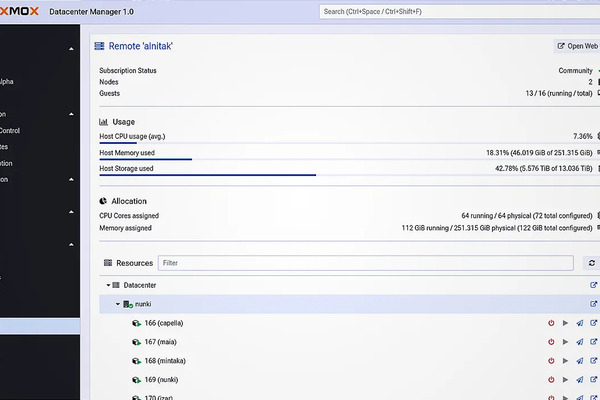Open guest 168 (mintaka) external link
600x400 pixels.
point(593,361)
